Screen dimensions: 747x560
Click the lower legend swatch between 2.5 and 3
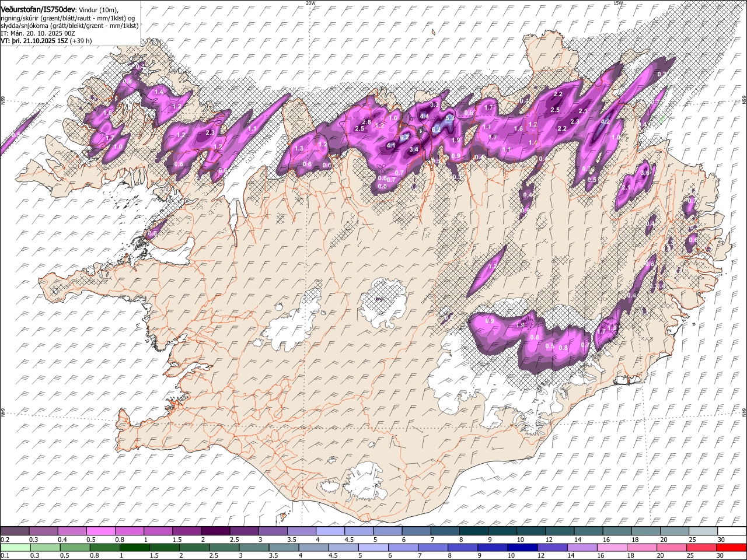pos(224,547)
